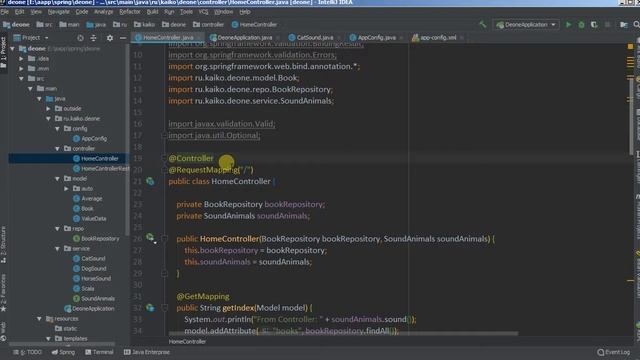This screenshot has height=360, width=640.
Task: Expand the auto package under model
Action: click(66, 189)
